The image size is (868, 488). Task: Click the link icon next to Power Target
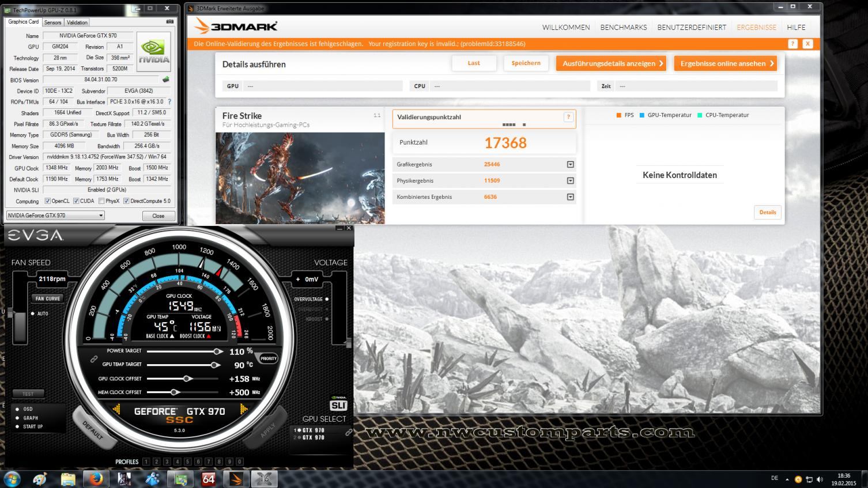(93, 358)
